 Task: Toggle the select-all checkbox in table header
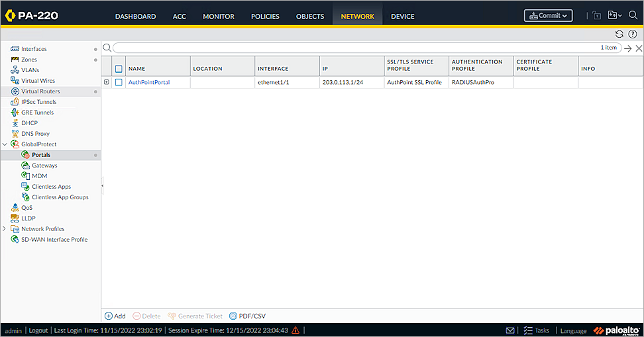point(119,69)
